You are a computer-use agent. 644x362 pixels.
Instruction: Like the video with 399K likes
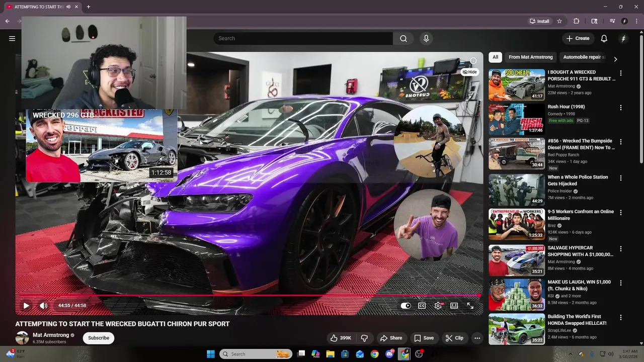point(341,338)
